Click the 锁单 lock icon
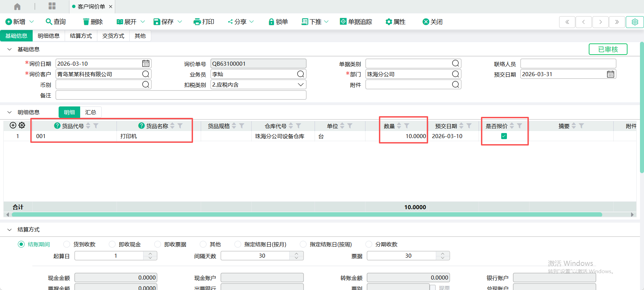Image resolution: width=644 pixels, height=290 pixels. (271, 22)
